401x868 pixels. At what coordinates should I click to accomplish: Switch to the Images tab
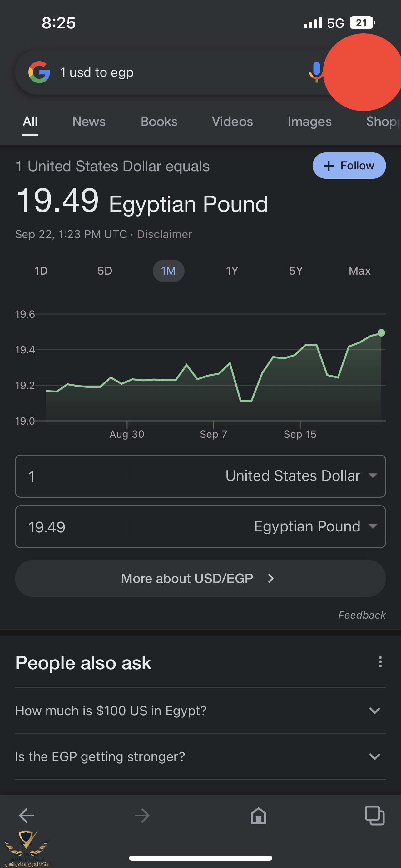click(309, 122)
